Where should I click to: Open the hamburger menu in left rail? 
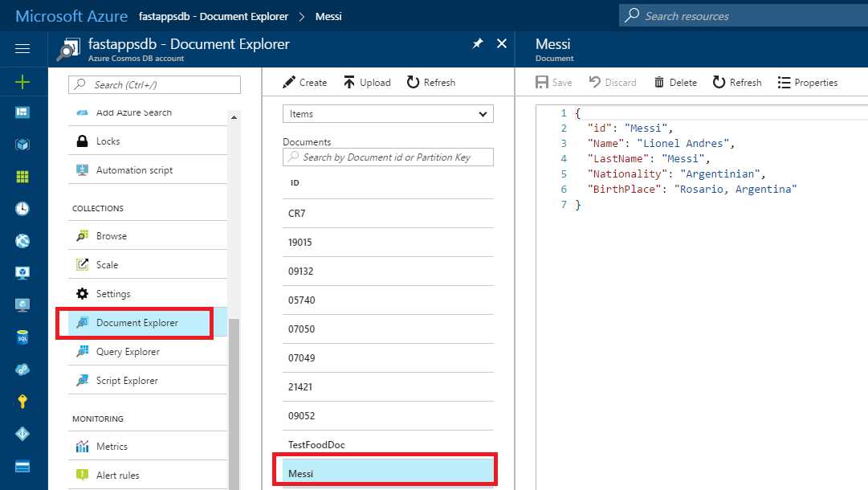tap(22, 49)
